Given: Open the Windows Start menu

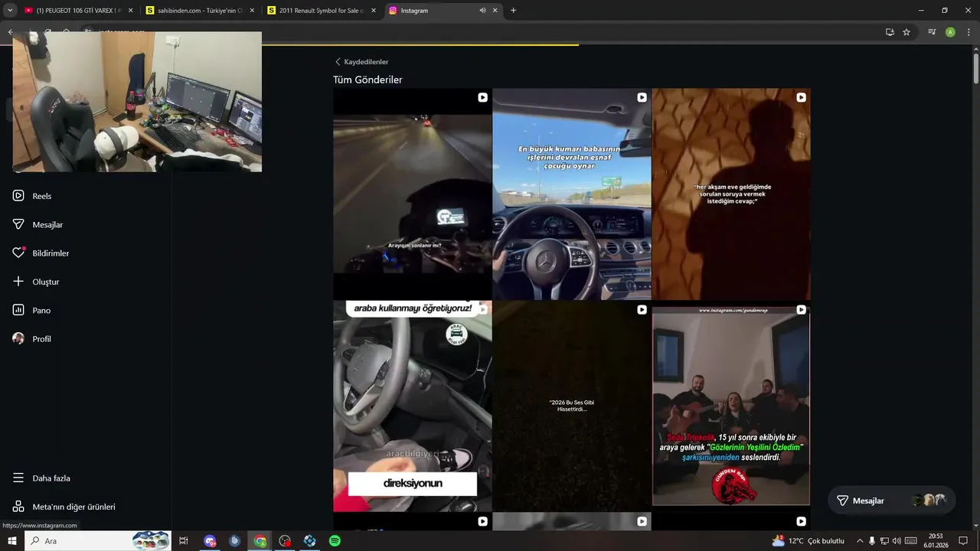Looking at the screenshot, I should point(12,541).
